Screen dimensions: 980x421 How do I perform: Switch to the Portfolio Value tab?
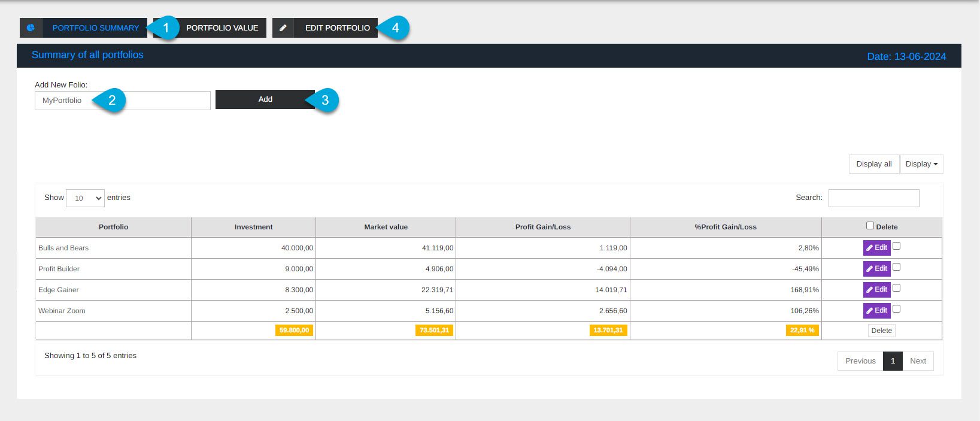point(222,28)
